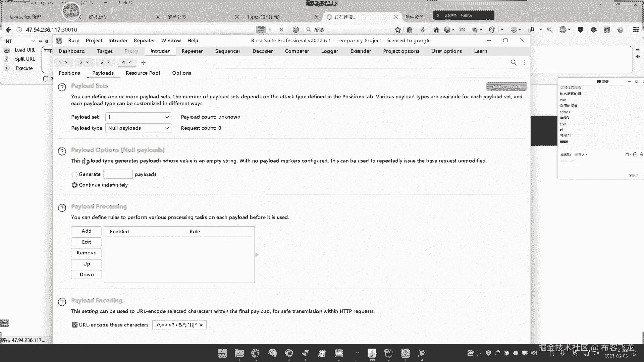Open the Payload set dropdown
This screenshot has height=362, width=644.
138,117
